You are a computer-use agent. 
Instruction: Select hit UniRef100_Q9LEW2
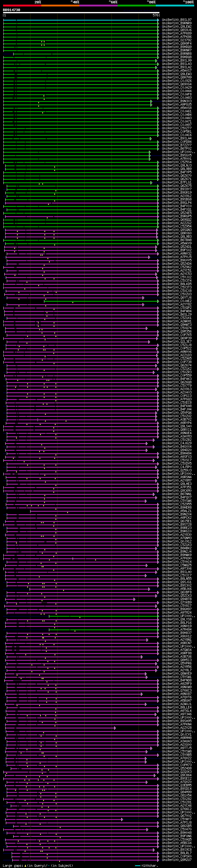coord(177,26)
